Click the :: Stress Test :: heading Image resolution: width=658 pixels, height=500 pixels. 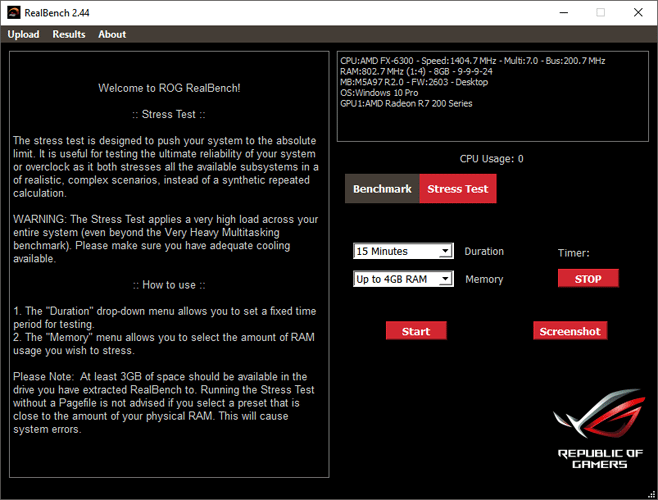[x=169, y=114]
